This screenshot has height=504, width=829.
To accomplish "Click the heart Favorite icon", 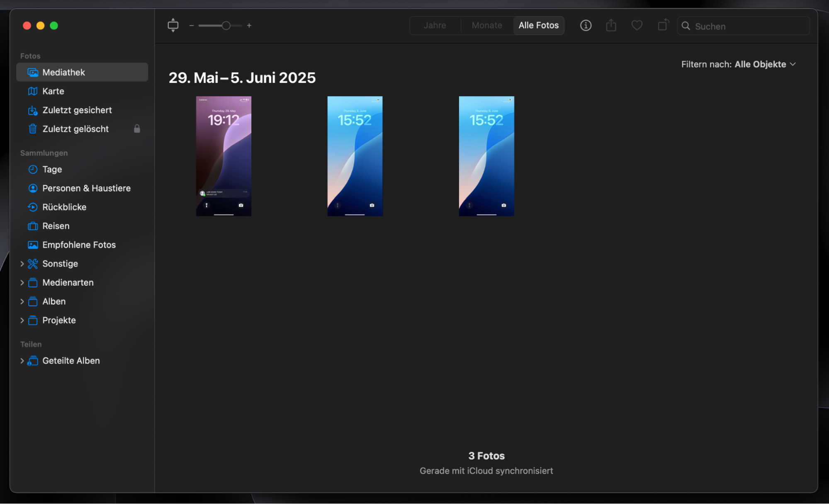I will (x=637, y=26).
